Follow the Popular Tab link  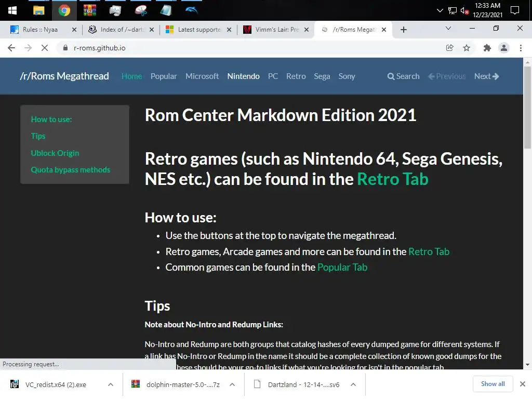342,268
